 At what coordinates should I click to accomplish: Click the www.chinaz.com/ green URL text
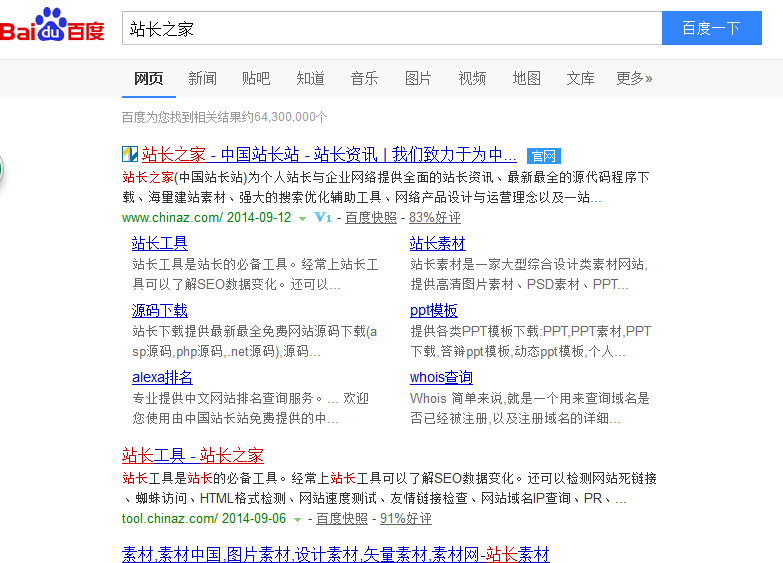172,217
